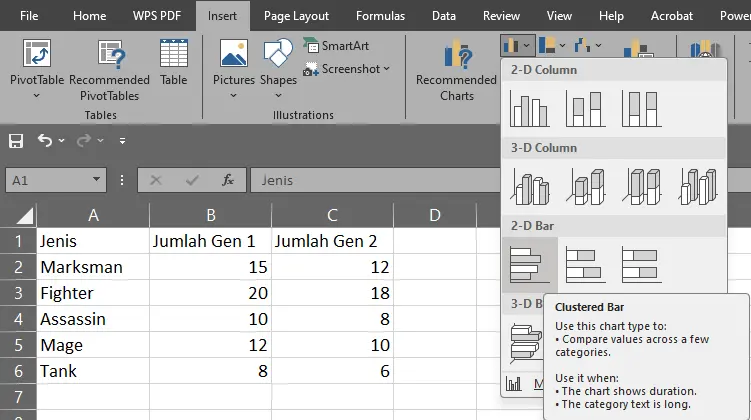
Task: Select the Jumlah Gen 1 header cell
Action: click(211, 241)
